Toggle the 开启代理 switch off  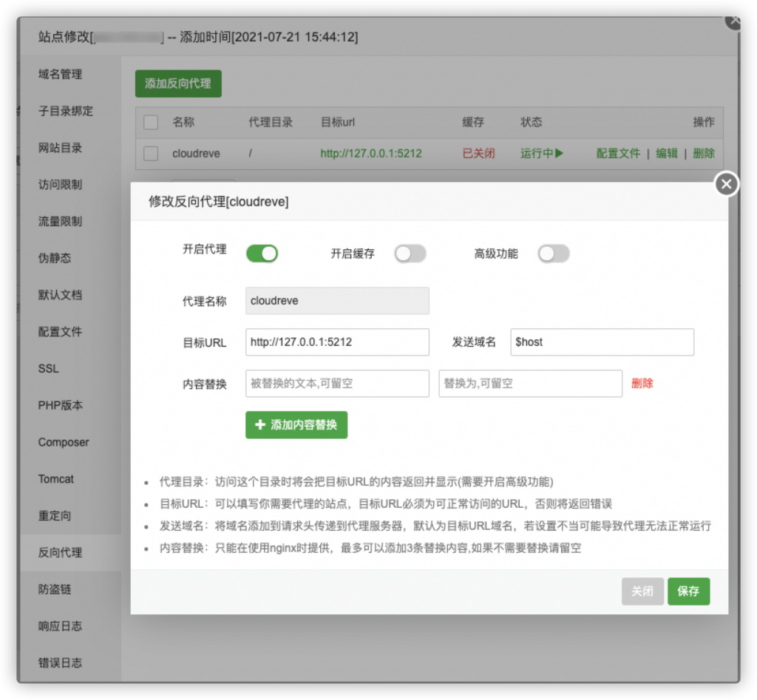click(x=262, y=254)
